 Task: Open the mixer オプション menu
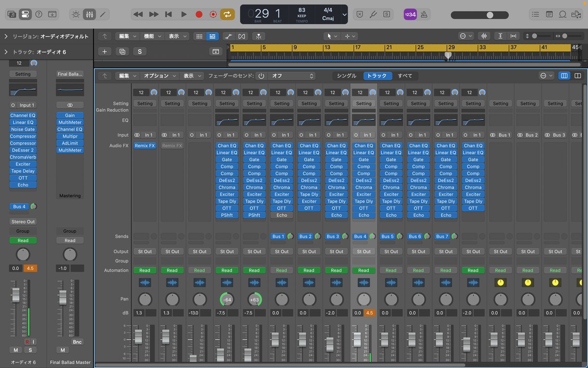tap(159, 76)
